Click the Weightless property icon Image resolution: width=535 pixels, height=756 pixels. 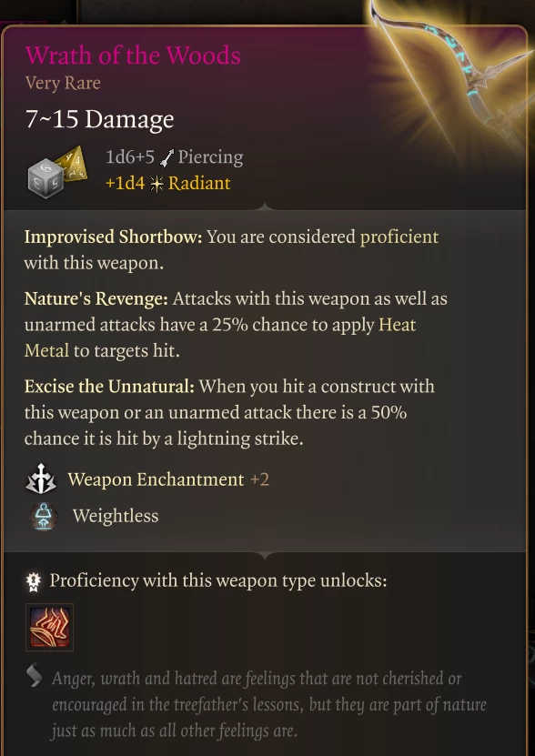[x=44, y=517]
